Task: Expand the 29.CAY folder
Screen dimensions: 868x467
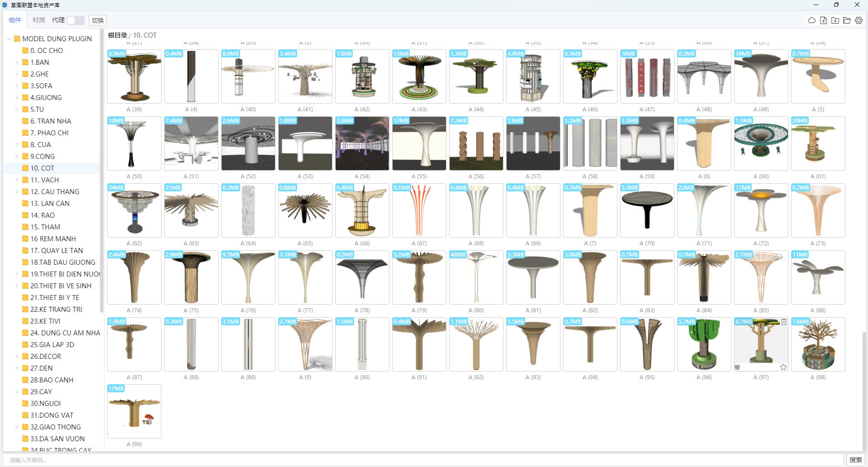Action: point(17,392)
